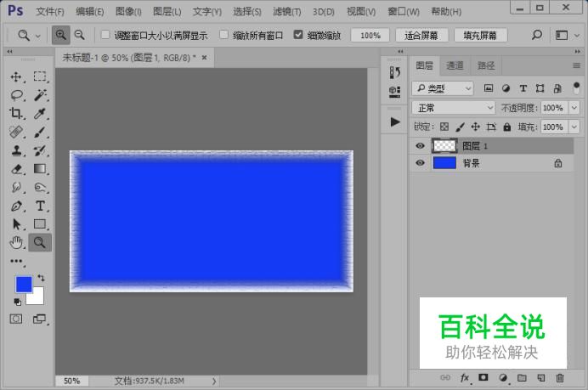Choose Zoom Out mode in options bar

click(80, 35)
